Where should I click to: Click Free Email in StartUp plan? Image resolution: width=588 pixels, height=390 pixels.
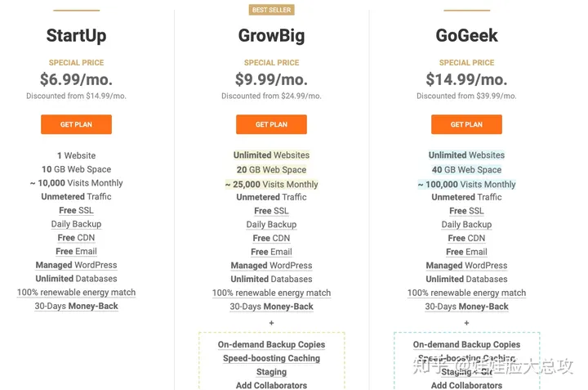click(76, 252)
